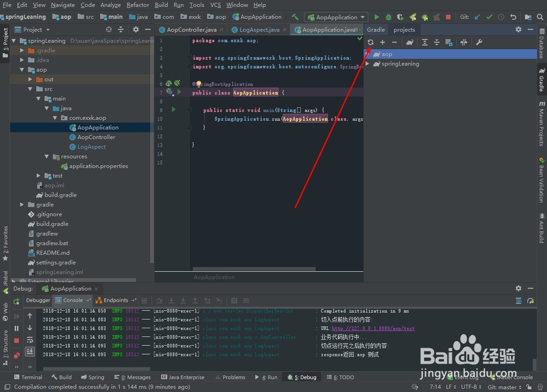Select the aop project in the Gradle panel
Screen dimensions: 547x392
pyautogui.click(x=450, y=54)
